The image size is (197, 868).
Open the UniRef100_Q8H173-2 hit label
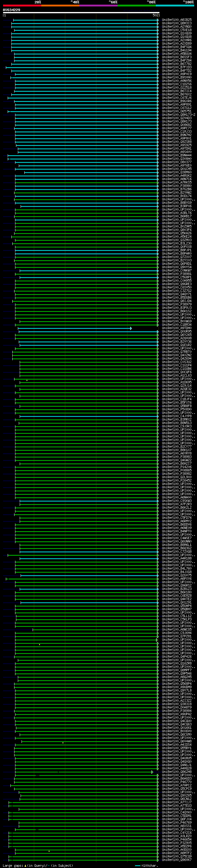point(179,115)
